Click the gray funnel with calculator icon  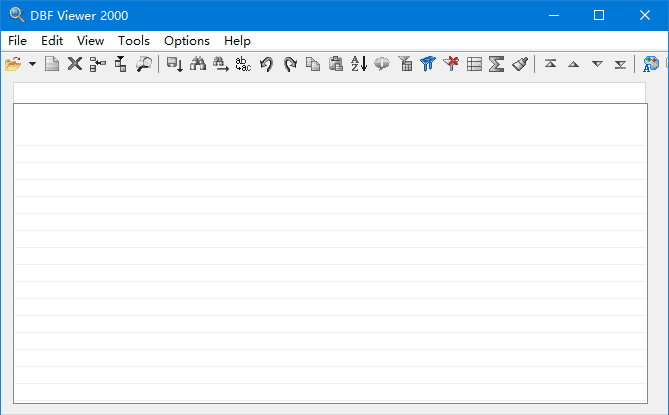[x=405, y=64]
